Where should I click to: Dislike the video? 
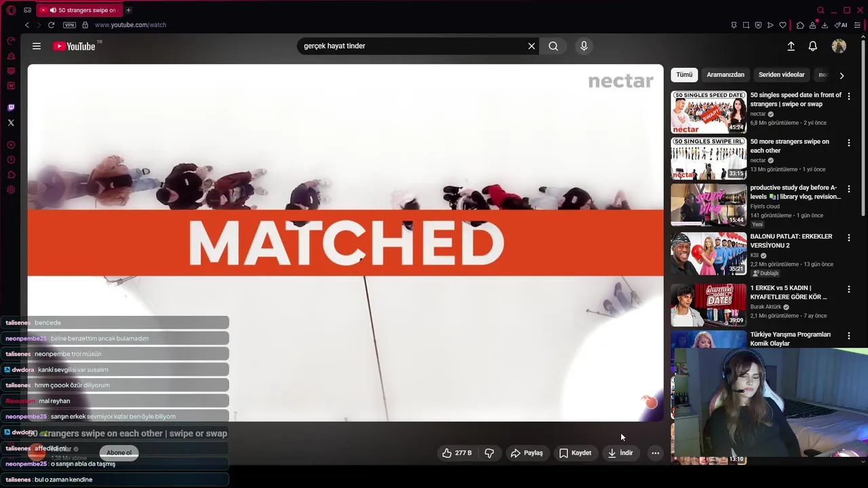(x=489, y=453)
